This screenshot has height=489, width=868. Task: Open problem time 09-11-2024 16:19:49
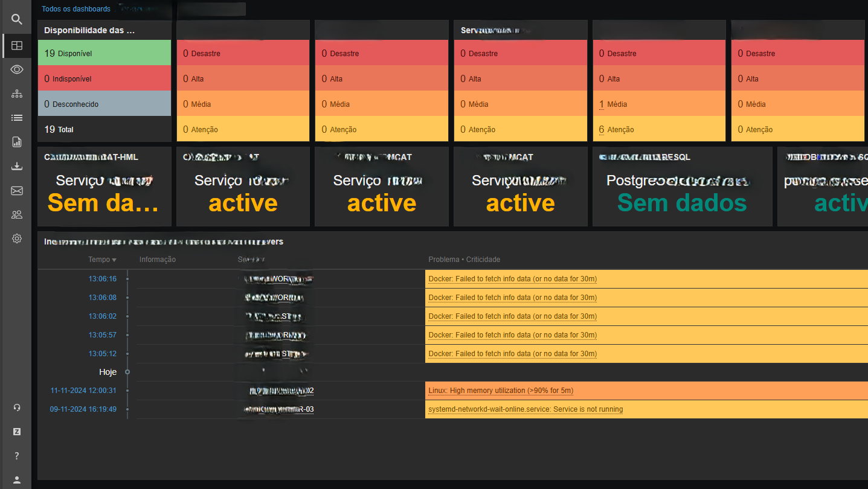(83, 409)
